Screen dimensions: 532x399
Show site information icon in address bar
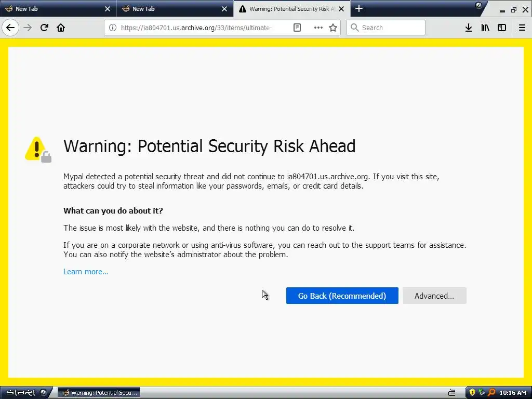pos(113,28)
